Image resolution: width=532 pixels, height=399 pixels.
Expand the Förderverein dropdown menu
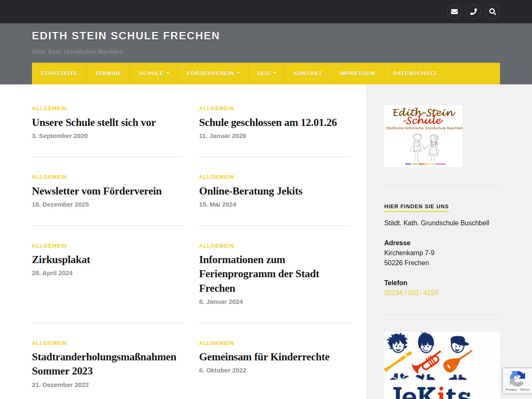[213, 74]
